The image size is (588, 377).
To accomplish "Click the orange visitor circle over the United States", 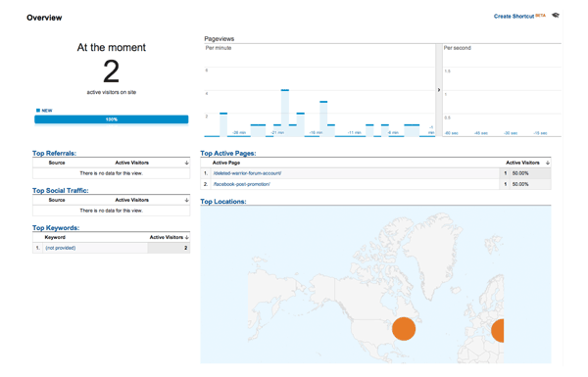I will [x=404, y=329].
